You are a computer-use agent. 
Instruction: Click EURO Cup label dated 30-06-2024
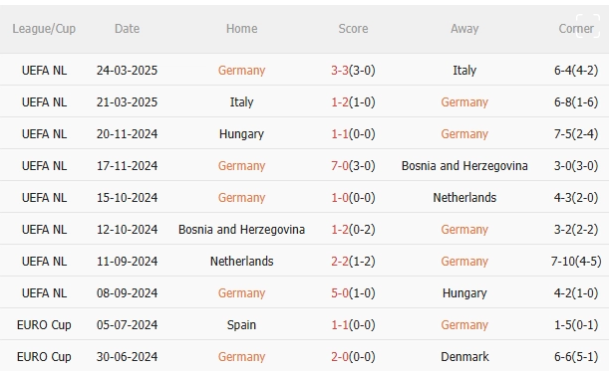tap(44, 357)
